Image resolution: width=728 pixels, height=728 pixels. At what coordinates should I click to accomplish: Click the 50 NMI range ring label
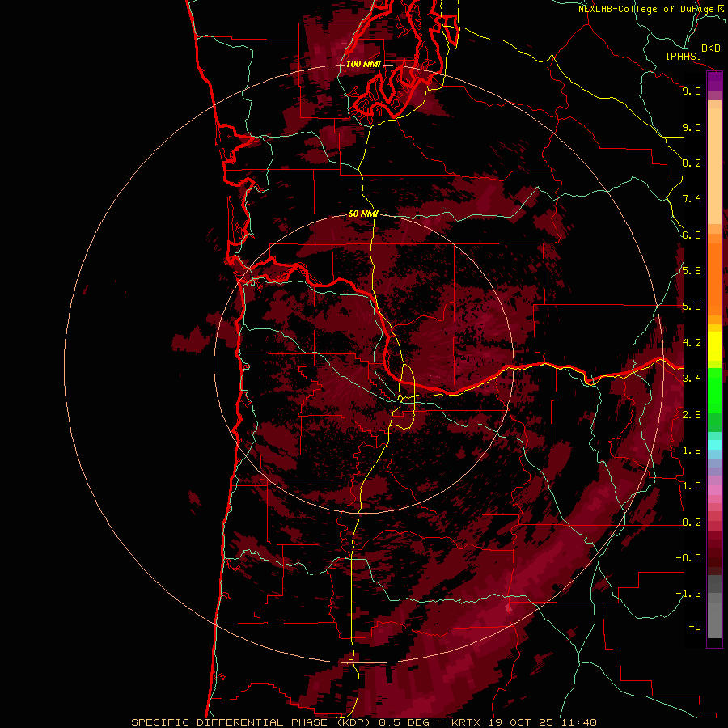[x=363, y=214]
